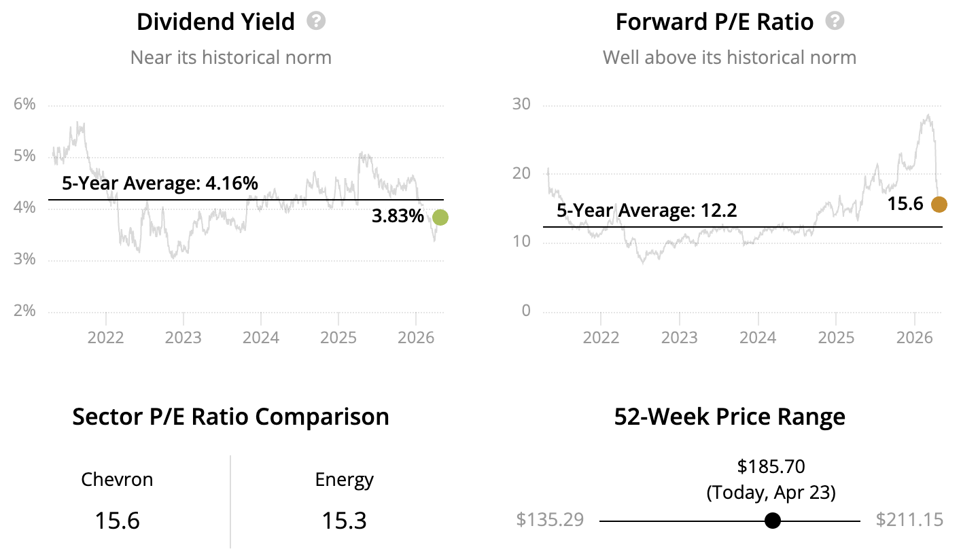Click the 2024 label on the dividend yield chart

[261, 337]
